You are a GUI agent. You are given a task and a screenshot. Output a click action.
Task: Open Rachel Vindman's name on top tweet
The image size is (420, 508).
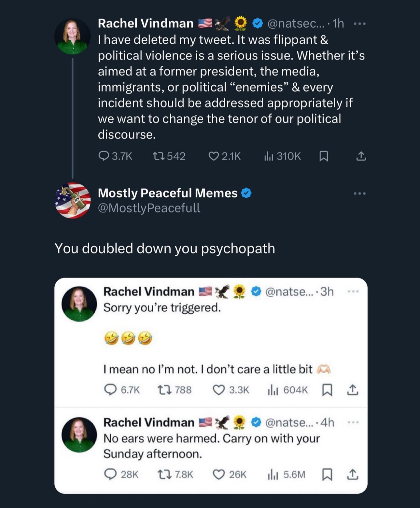146,23
